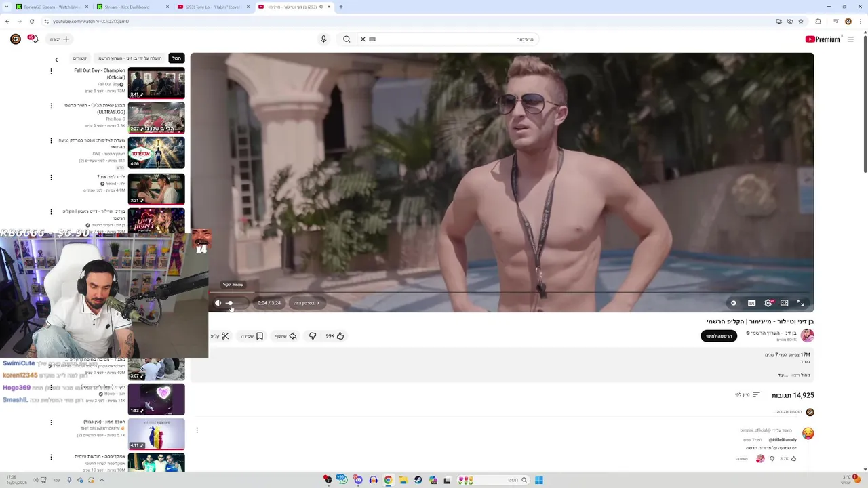Image resolution: width=868 pixels, height=488 pixels.
Task: Select the 'הכל' filter chip
Action: [176, 58]
